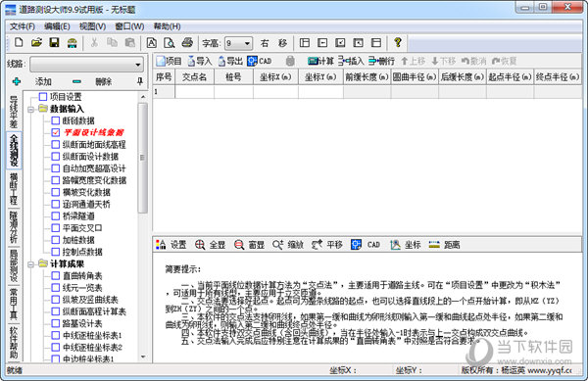Open file with the folder icon
This screenshot has height=381, width=588.
(36, 43)
